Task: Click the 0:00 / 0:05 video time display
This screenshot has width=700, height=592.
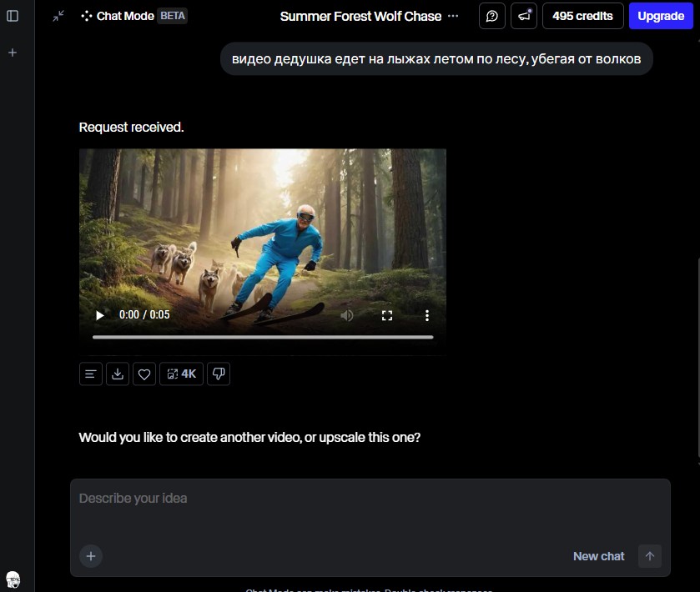Action: [x=144, y=314]
